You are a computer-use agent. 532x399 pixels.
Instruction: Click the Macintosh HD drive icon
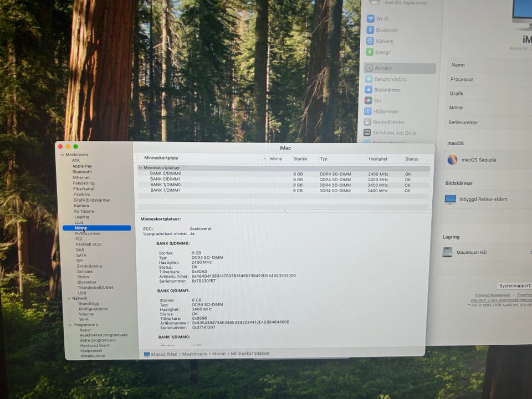[448, 252]
